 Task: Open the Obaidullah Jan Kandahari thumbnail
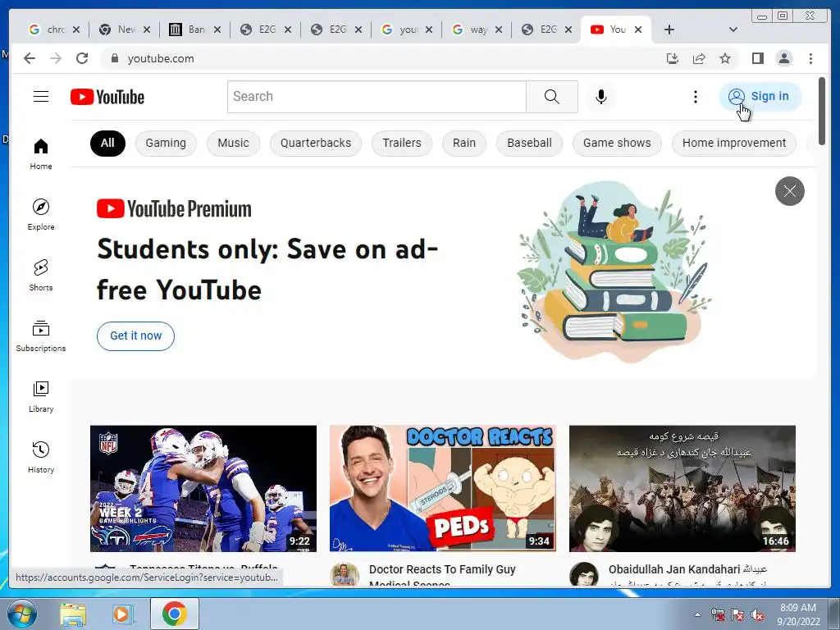pyautogui.click(x=682, y=488)
